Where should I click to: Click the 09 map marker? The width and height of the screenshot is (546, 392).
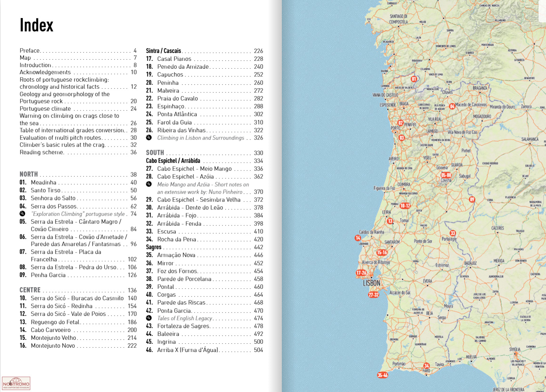(x=472, y=200)
